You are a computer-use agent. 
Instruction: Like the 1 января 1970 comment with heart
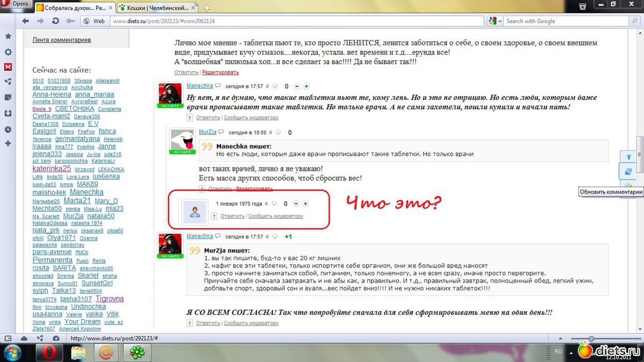(x=274, y=204)
